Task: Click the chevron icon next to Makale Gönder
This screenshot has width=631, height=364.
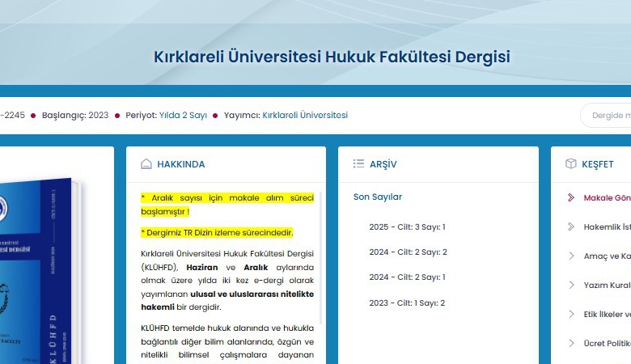Action: pyautogui.click(x=571, y=197)
